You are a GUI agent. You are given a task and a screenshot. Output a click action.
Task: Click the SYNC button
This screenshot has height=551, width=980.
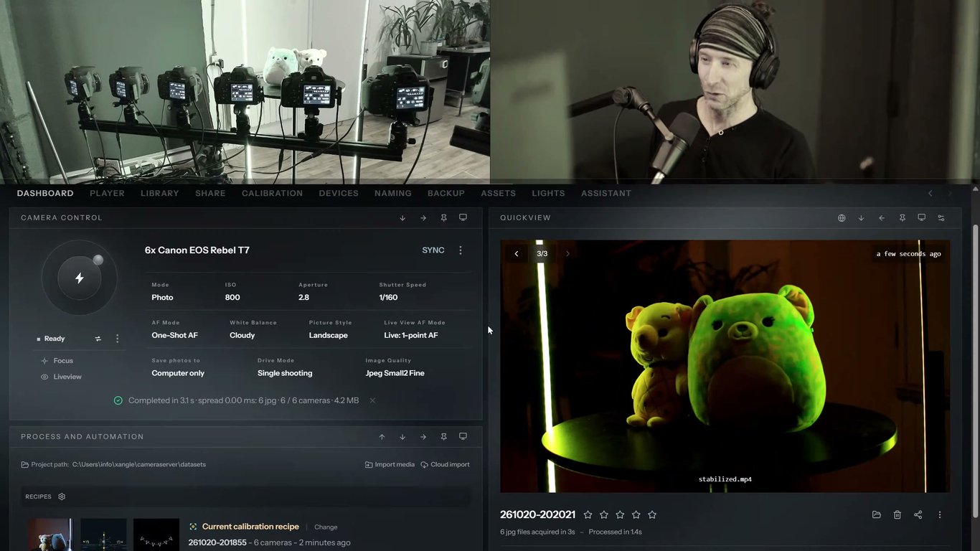[x=433, y=250]
